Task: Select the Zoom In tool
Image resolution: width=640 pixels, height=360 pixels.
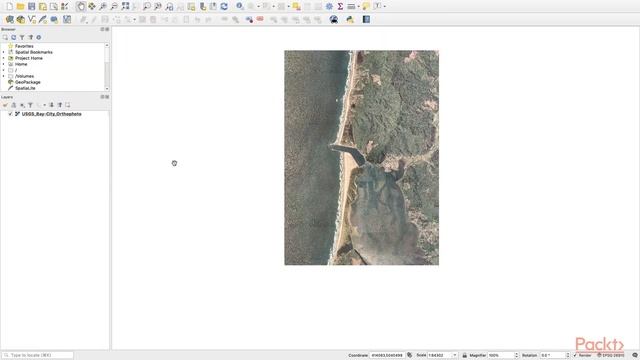Action: (103, 7)
